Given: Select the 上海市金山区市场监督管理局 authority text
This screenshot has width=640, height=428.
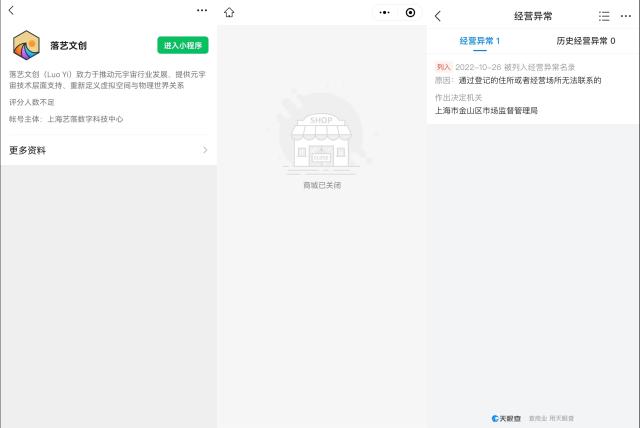Looking at the screenshot, I should pos(487,111).
